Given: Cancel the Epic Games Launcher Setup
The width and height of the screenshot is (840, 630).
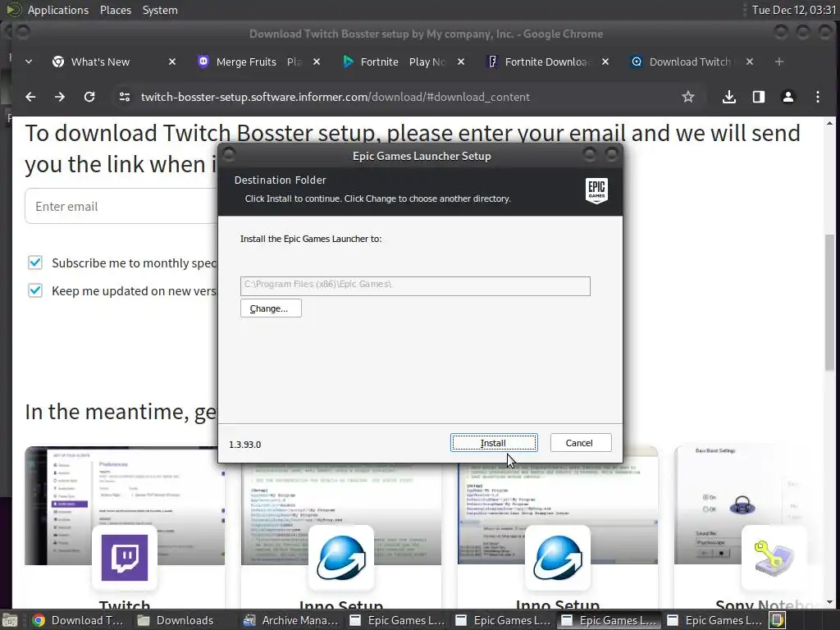Looking at the screenshot, I should 580,443.
